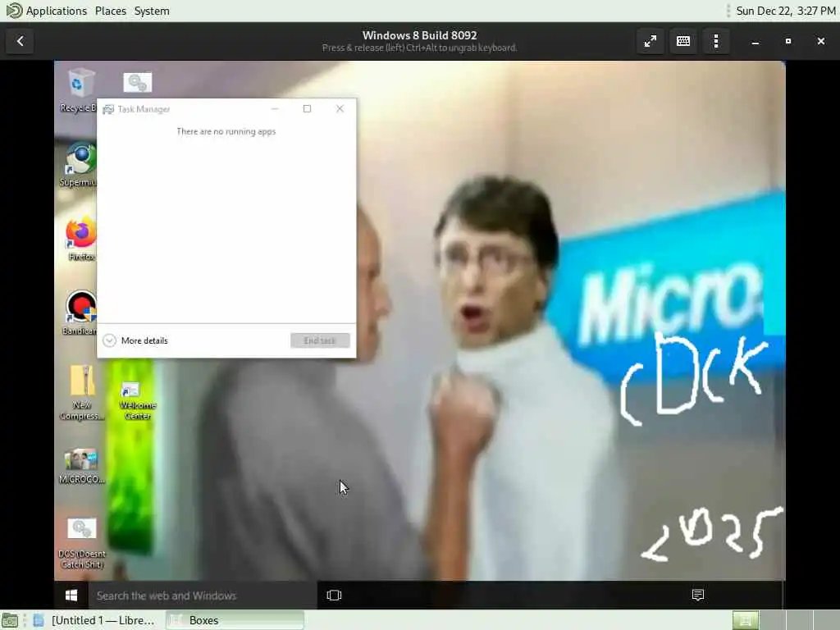
Task: Open the System menu
Action: coord(152,11)
